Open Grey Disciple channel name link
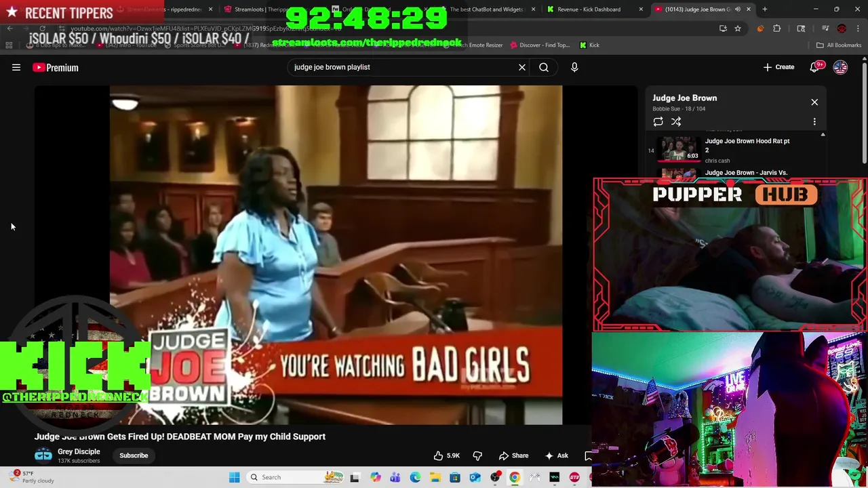 pos(79,451)
